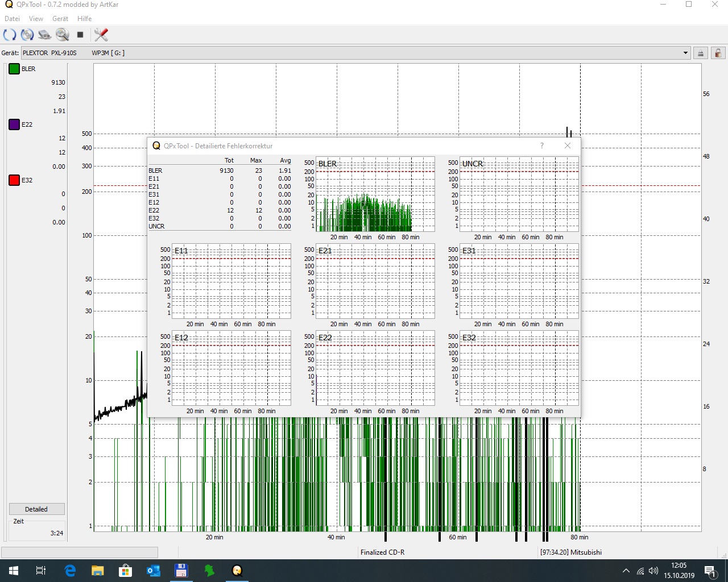Click the E22 mini graph
This screenshot has width=728, height=582.
click(x=375, y=368)
